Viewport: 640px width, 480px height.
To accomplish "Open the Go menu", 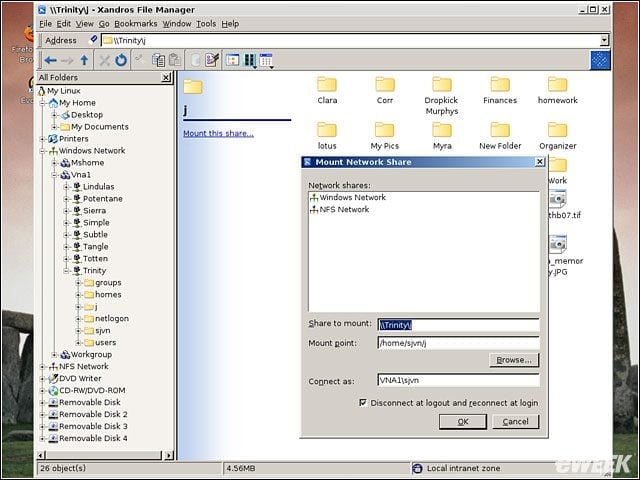I will coord(104,24).
